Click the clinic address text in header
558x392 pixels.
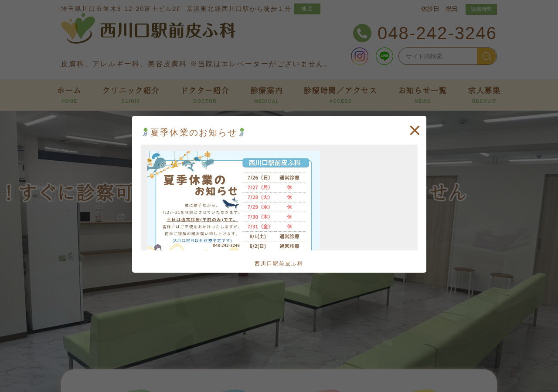coord(176,9)
